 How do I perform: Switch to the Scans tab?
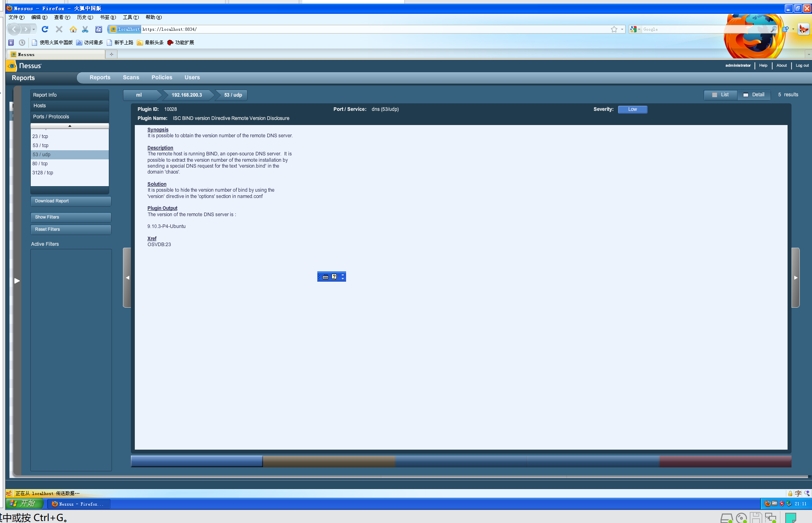coord(131,78)
